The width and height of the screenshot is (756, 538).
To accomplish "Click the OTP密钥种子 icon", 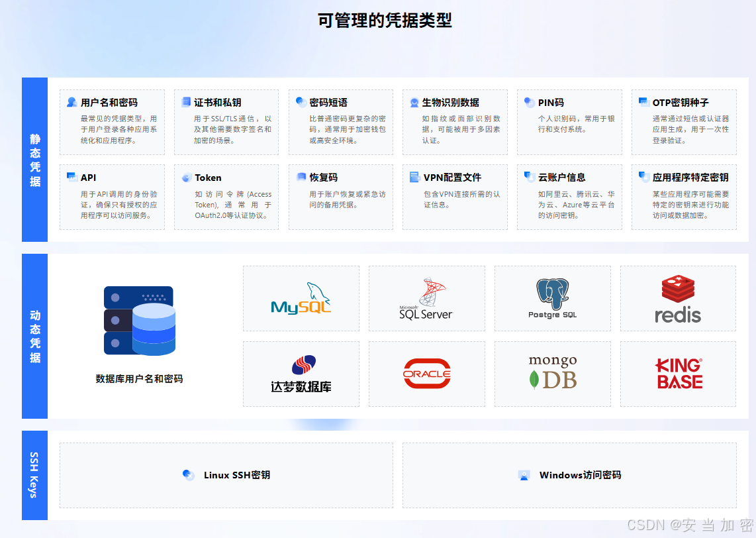I will pos(643,102).
